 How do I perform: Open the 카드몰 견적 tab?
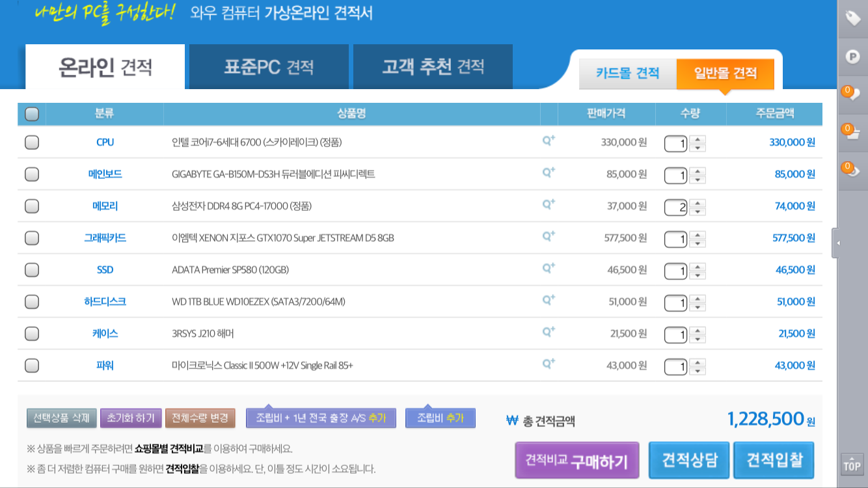coord(627,73)
